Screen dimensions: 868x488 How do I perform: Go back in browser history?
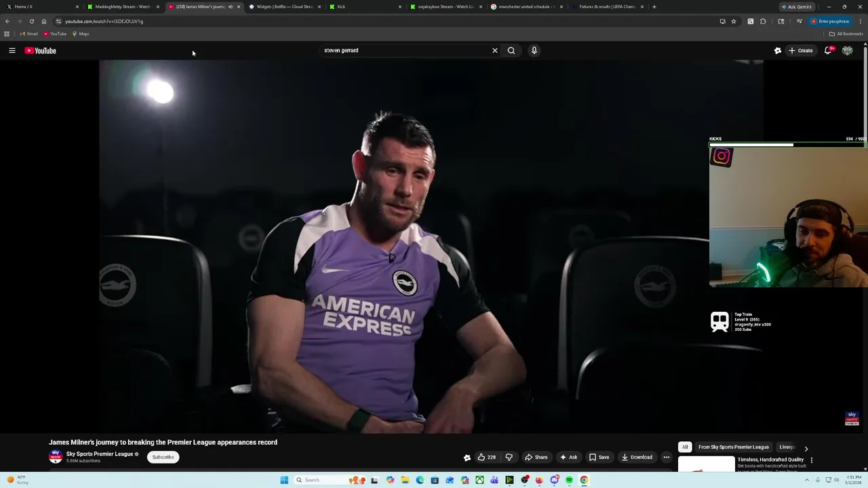pyautogui.click(x=7, y=21)
